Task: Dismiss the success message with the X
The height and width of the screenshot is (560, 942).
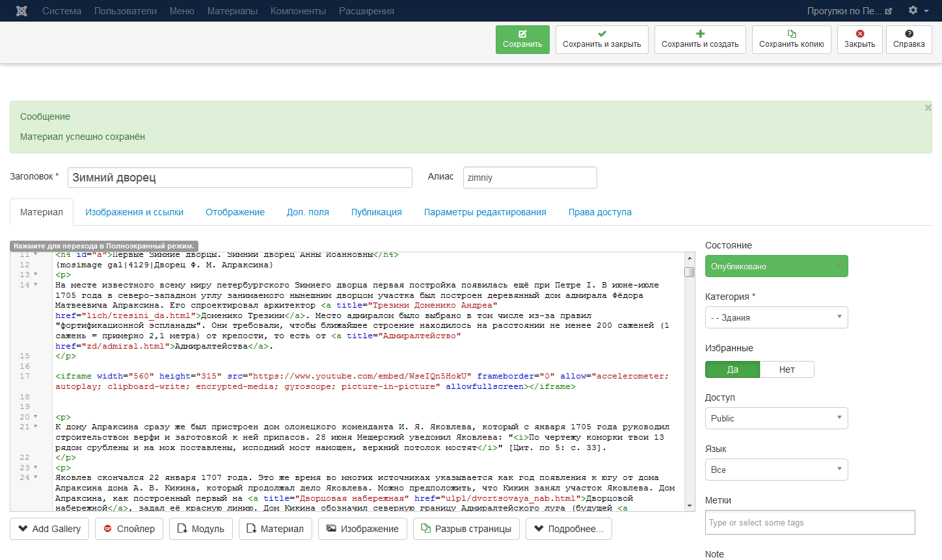Action: [928, 108]
